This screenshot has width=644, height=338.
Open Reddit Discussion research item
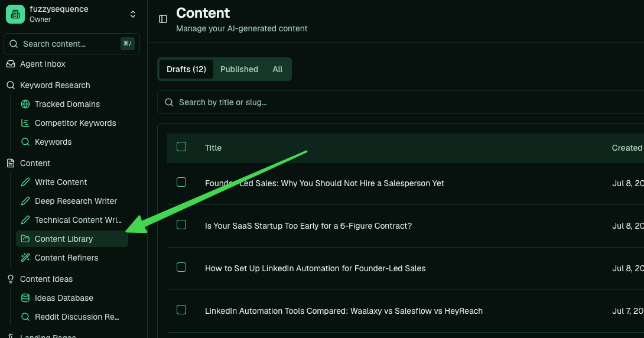click(77, 317)
